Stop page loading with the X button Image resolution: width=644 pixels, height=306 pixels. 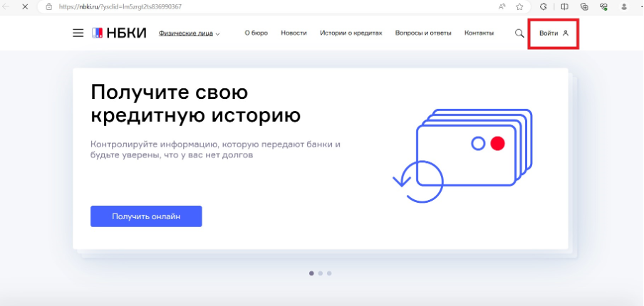pyautogui.click(x=25, y=6)
